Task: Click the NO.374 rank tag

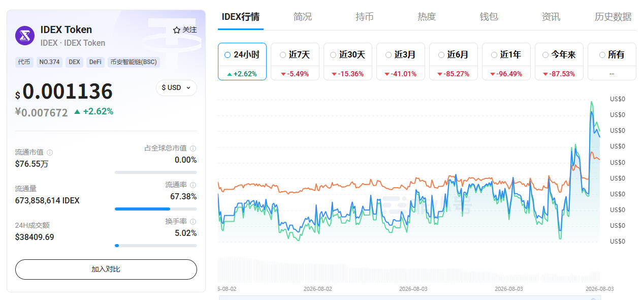Action: coord(49,62)
